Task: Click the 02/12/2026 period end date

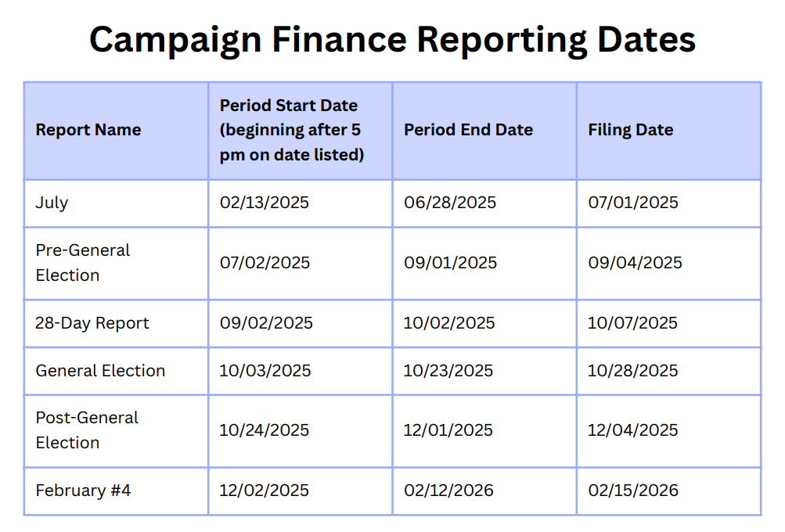Action: 448,491
